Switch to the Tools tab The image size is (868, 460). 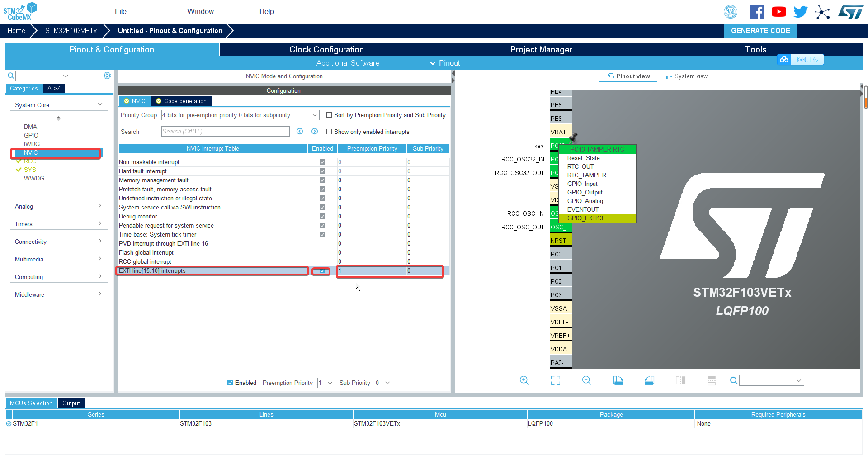[x=756, y=49]
